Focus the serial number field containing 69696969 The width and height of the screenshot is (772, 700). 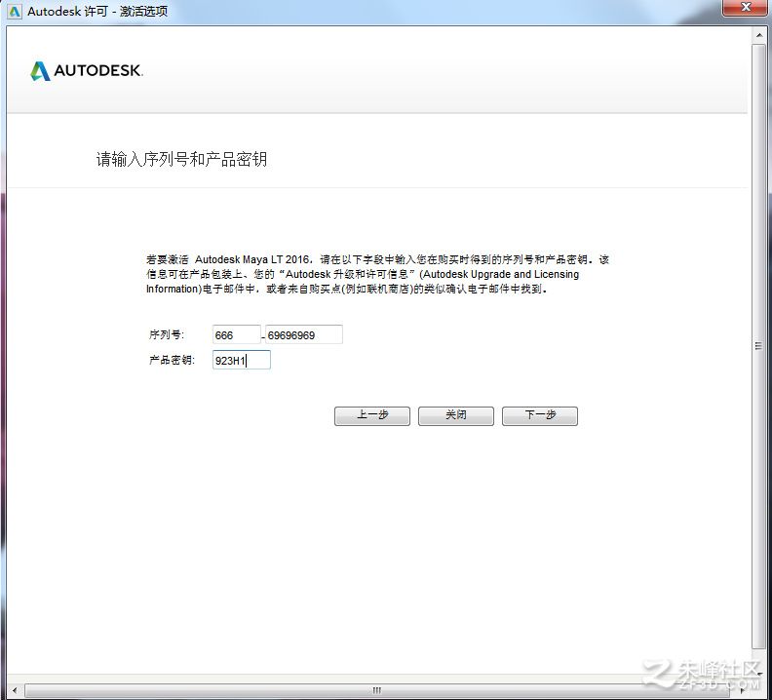pos(304,334)
